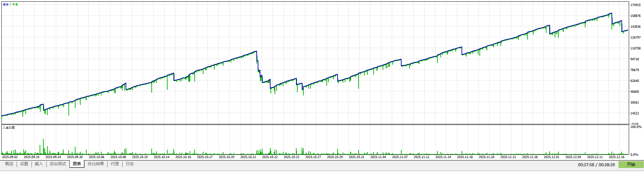The image size is (644, 172).
Task: Click the 2025.11.14 date label
Action: point(443,157)
